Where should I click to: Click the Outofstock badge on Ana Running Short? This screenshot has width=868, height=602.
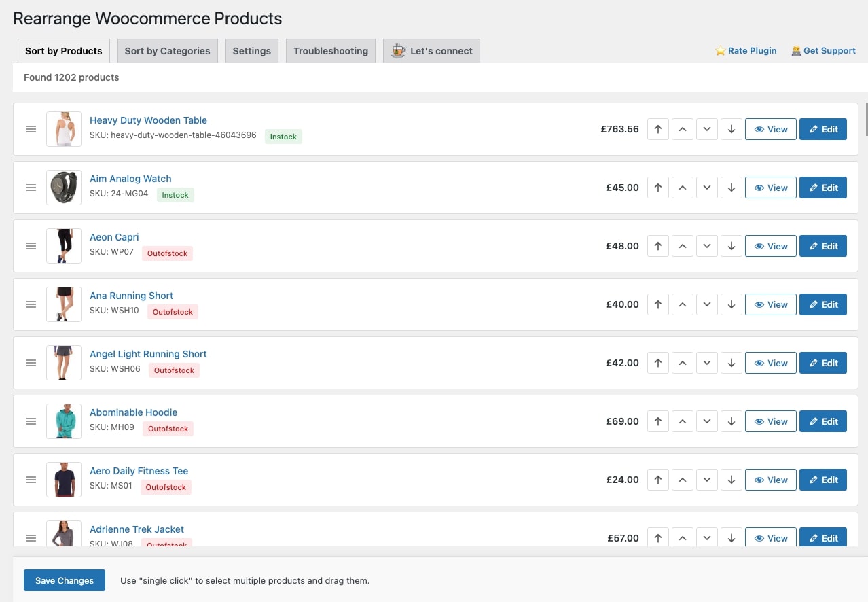(173, 312)
